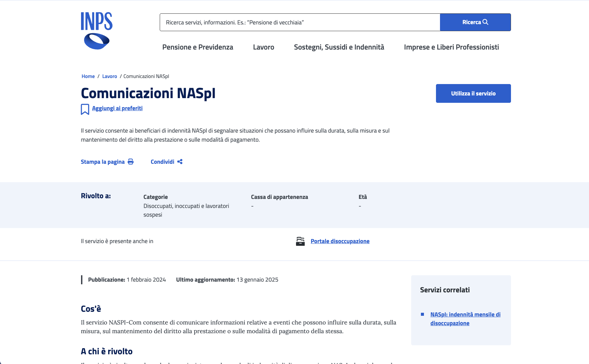The width and height of the screenshot is (589, 364).
Task: Go to Home via breadcrumb
Action: (x=88, y=76)
